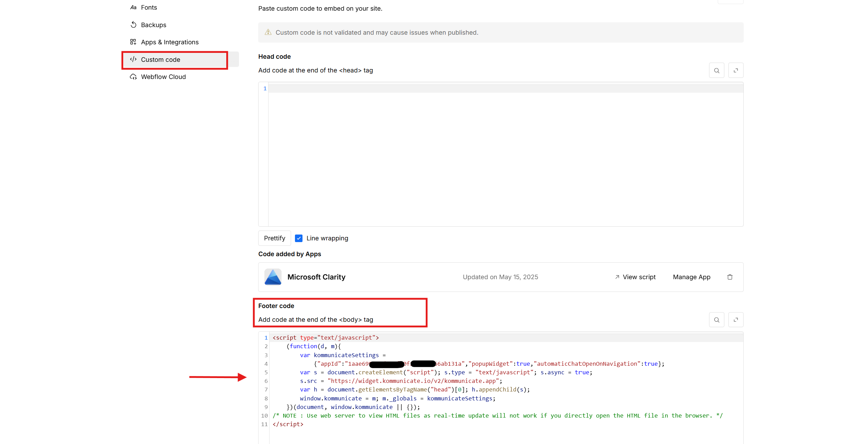Click the Apps & Integrations grid icon
The height and width of the screenshot is (444, 868).
[133, 42]
